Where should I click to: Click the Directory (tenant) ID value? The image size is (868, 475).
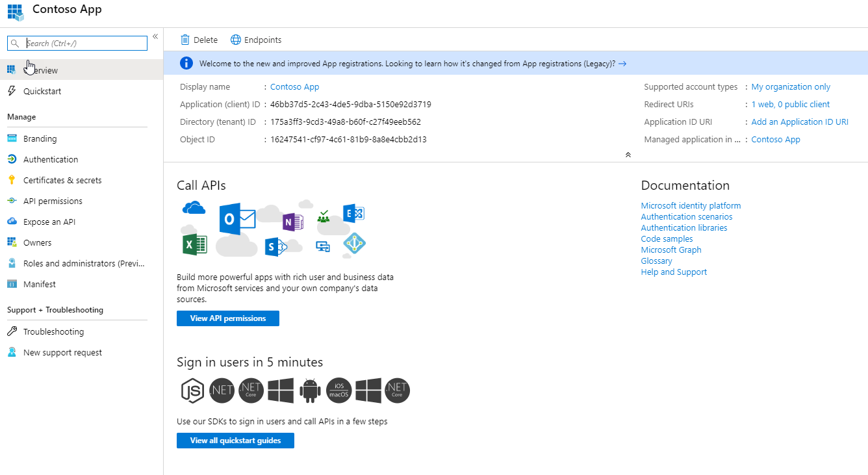346,122
